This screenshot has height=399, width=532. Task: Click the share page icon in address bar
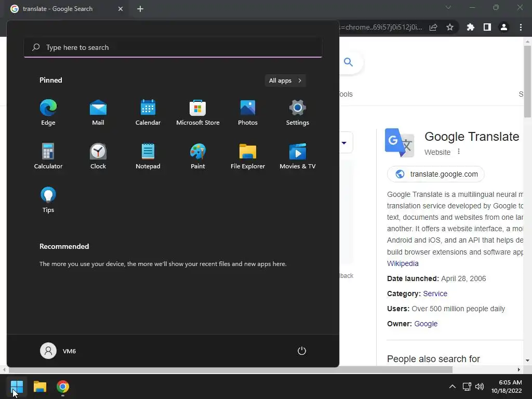[433, 27]
